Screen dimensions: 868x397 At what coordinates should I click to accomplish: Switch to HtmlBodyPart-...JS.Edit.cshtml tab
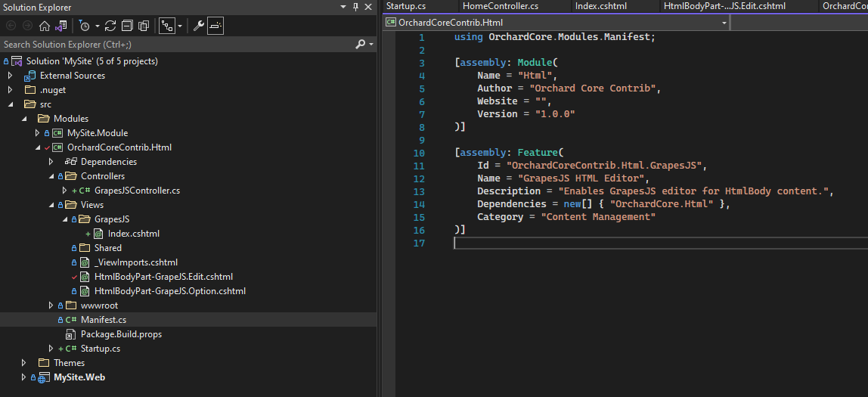click(724, 6)
